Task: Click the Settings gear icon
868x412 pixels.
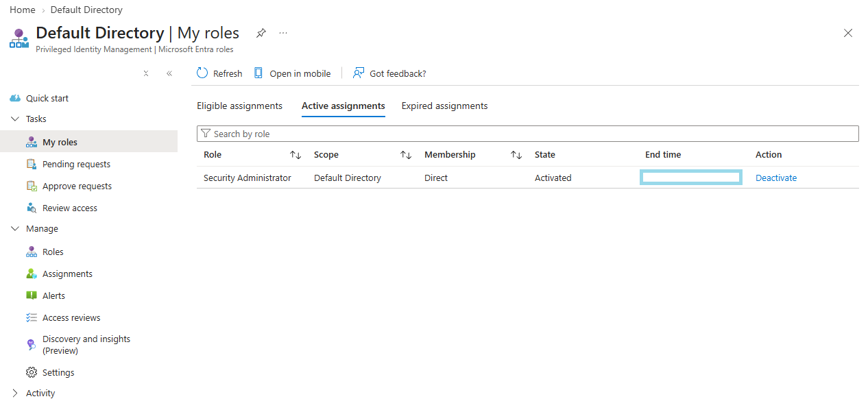Action: coord(32,372)
